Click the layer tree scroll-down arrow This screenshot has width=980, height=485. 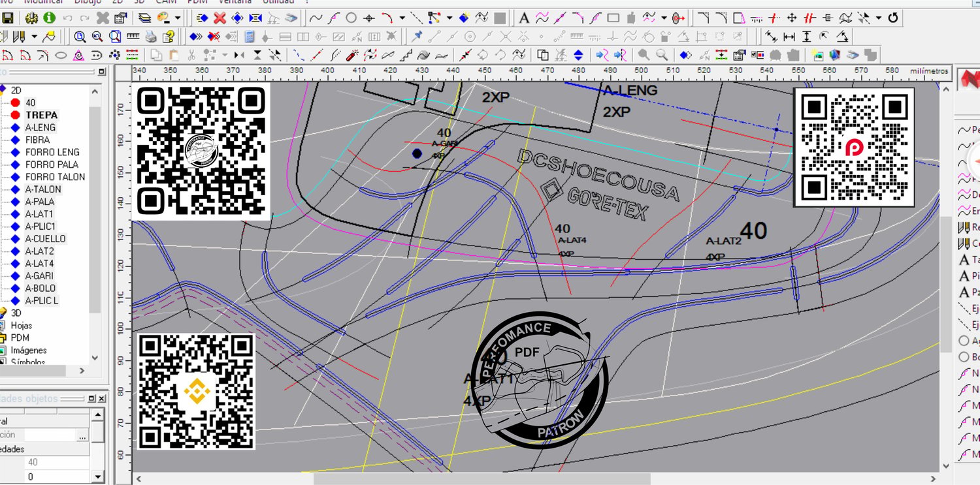95,358
